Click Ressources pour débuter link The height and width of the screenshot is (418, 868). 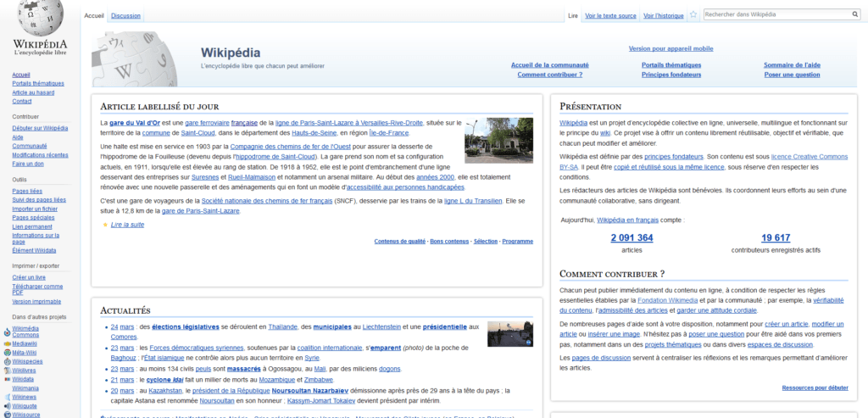(815, 387)
